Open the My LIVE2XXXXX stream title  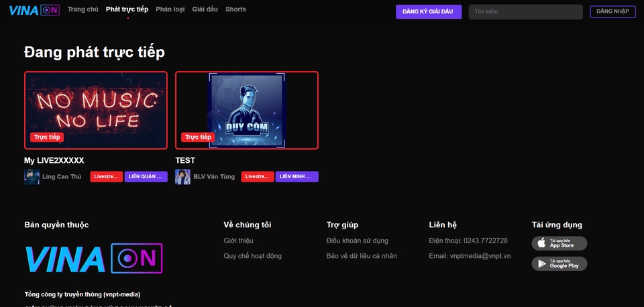54,160
